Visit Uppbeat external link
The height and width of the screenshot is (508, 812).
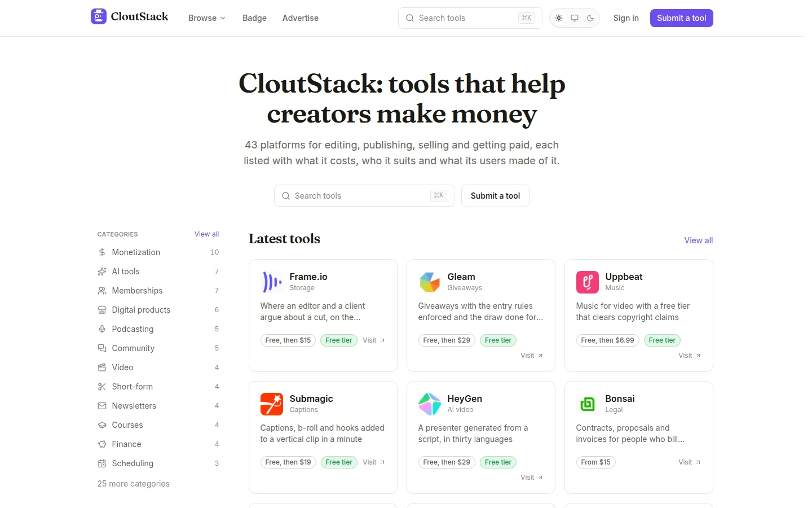click(690, 356)
